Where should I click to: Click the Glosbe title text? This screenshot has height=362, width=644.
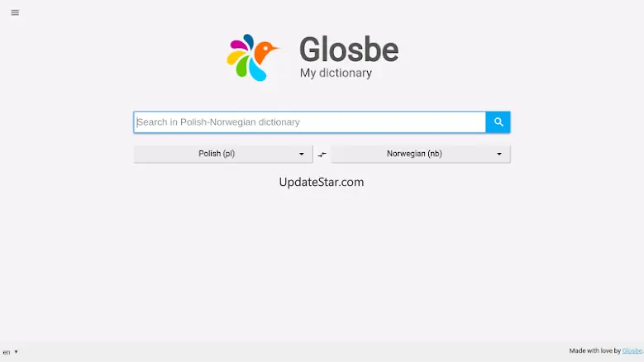(349, 50)
